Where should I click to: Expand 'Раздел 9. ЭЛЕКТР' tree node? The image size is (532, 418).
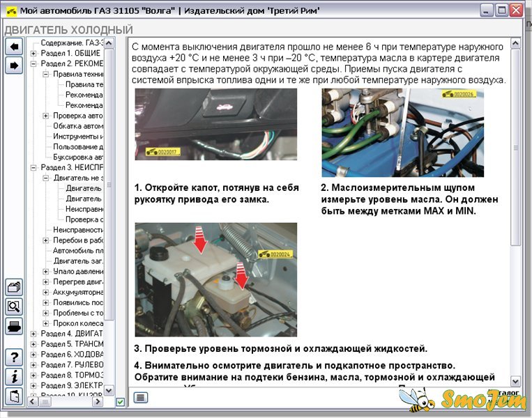[33, 386]
